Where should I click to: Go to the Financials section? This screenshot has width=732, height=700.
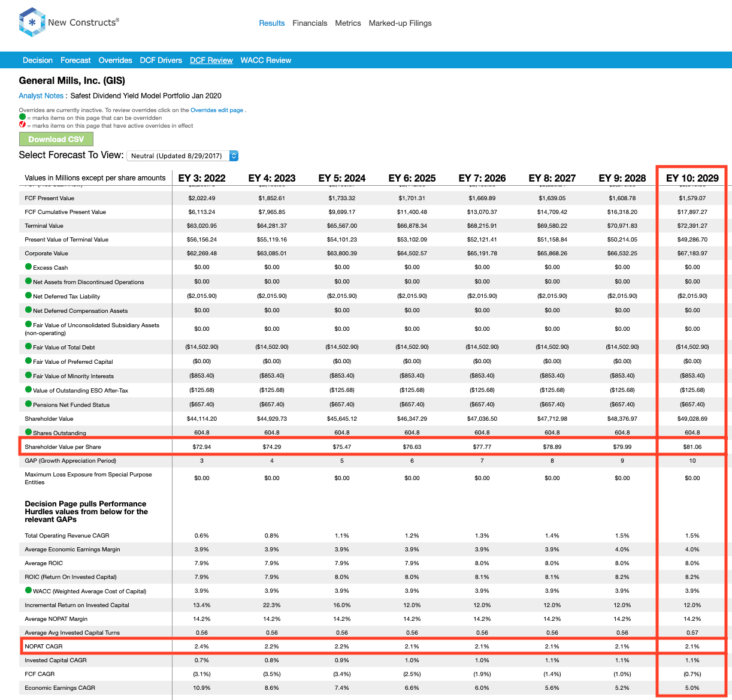[x=310, y=23]
